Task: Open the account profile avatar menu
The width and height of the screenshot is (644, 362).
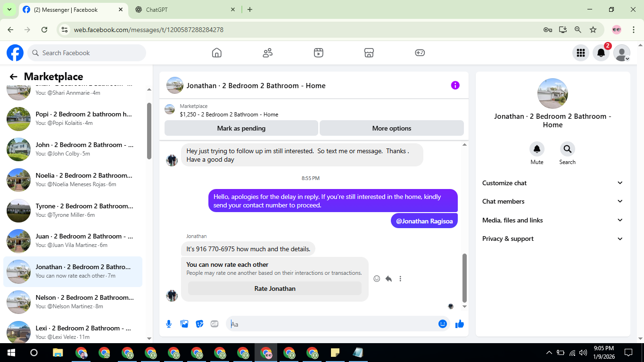Action: point(622,53)
